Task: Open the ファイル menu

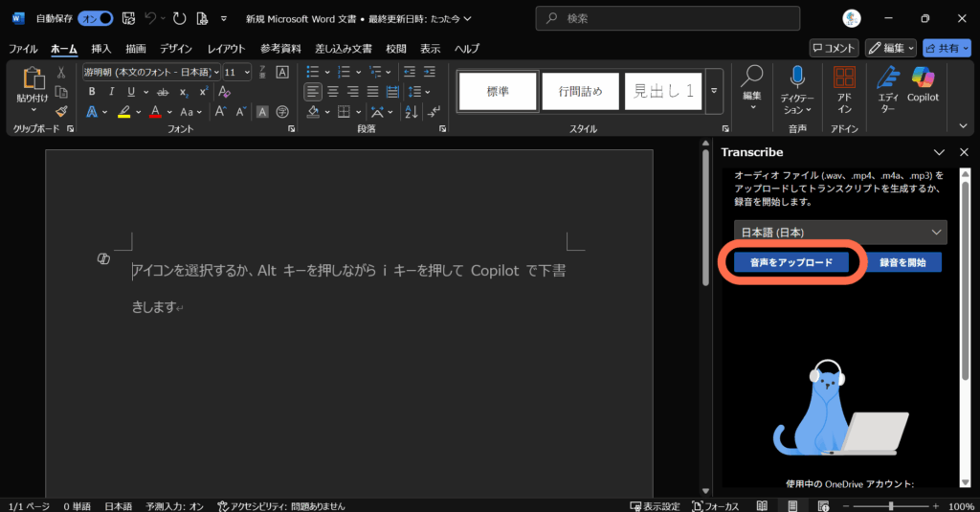Action: tap(23, 49)
